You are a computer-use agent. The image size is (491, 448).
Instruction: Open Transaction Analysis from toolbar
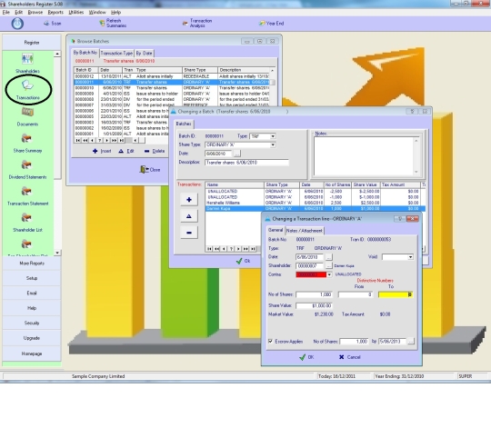[197, 23]
